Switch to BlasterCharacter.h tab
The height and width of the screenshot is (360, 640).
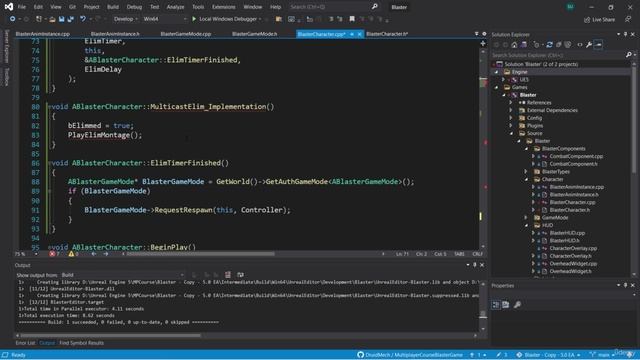point(387,34)
